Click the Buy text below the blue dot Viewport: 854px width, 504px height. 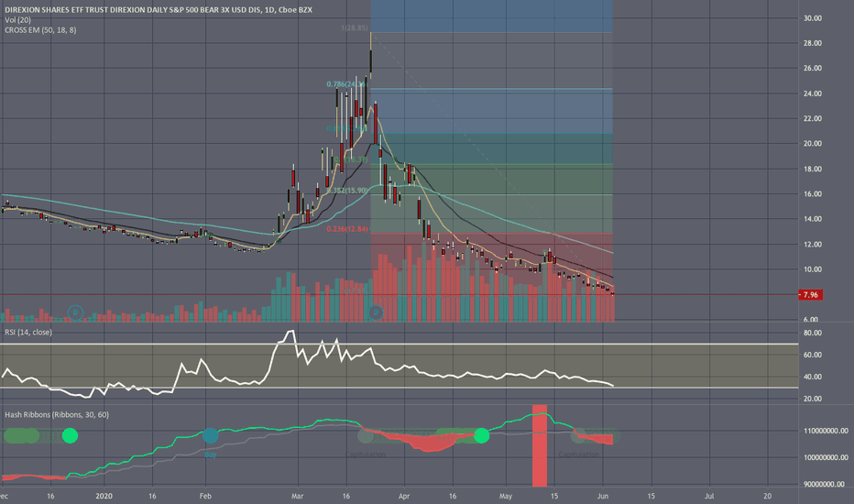tap(210, 455)
